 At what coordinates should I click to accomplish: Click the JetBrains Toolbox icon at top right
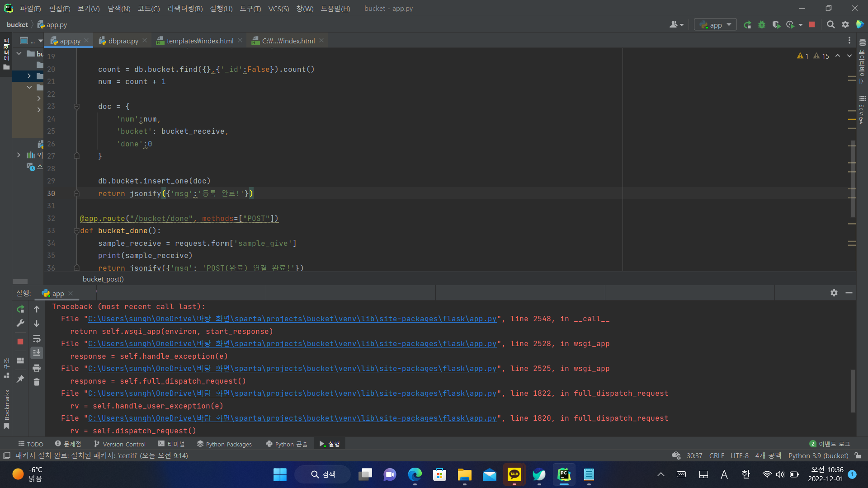click(860, 25)
